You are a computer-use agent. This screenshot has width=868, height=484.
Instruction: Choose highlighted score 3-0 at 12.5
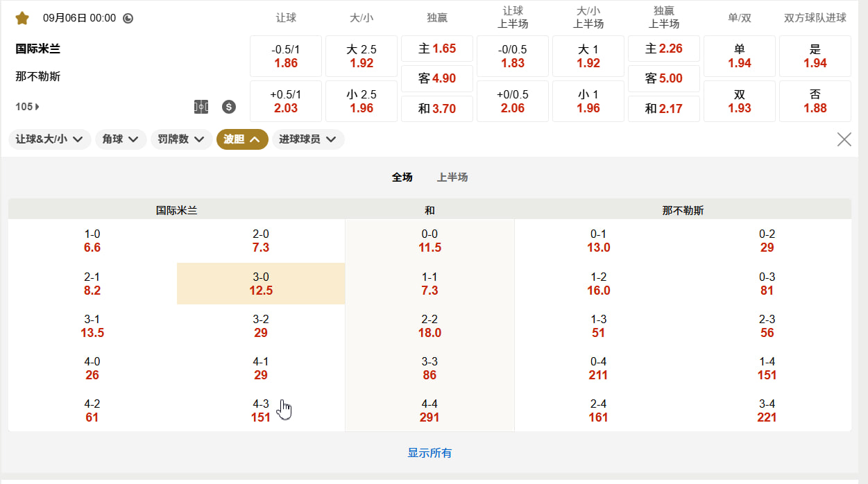pos(261,284)
